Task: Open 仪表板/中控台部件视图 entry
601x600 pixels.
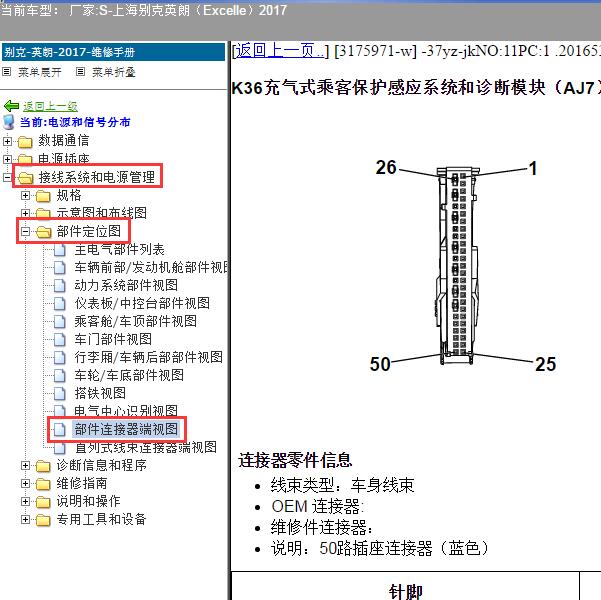Action: tap(142, 303)
